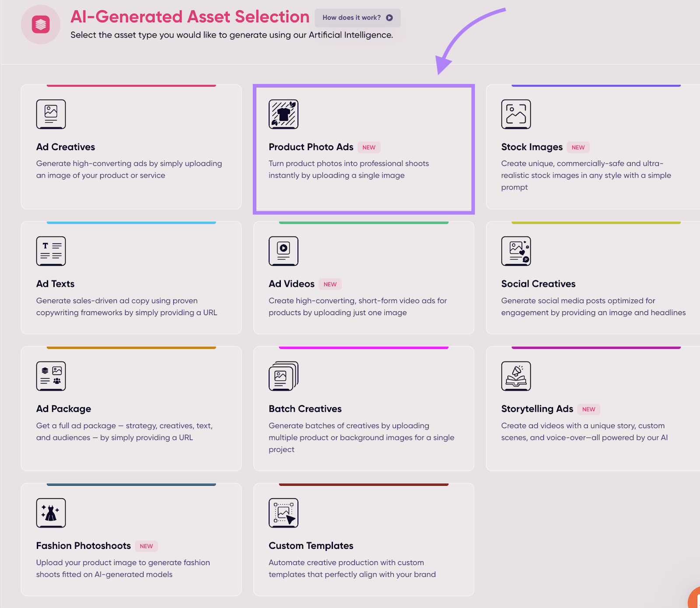Click the NEW badge beside Ad Videos
The width and height of the screenshot is (700, 608).
point(330,285)
